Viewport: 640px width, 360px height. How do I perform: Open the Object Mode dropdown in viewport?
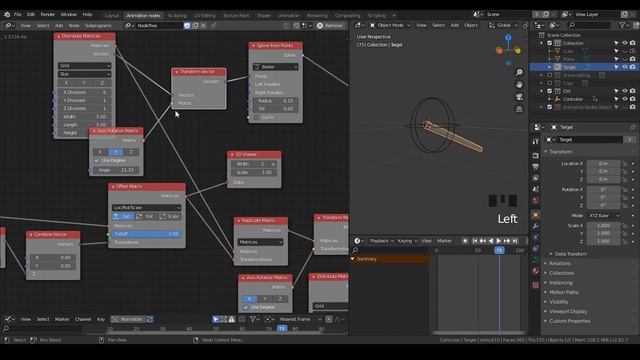[x=390, y=25]
